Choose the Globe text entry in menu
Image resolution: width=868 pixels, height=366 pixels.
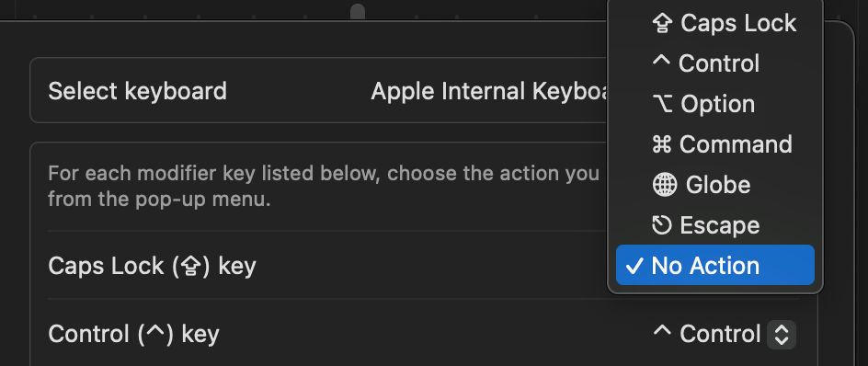coord(718,185)
